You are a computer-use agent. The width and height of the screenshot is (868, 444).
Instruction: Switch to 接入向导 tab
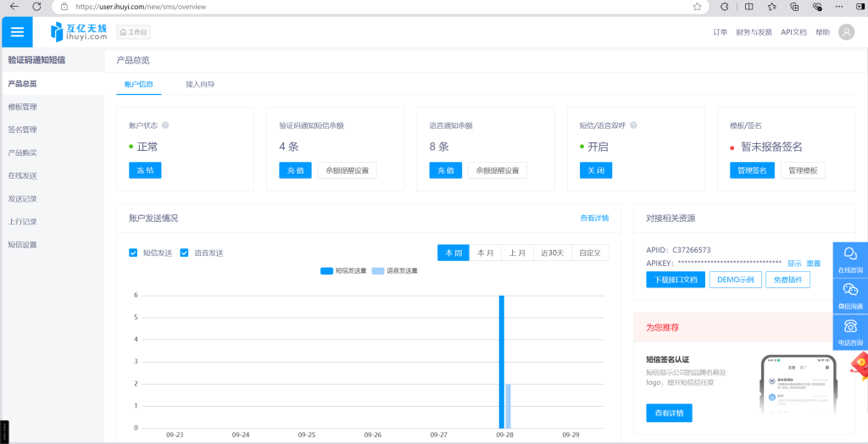(x=200, y=85)
